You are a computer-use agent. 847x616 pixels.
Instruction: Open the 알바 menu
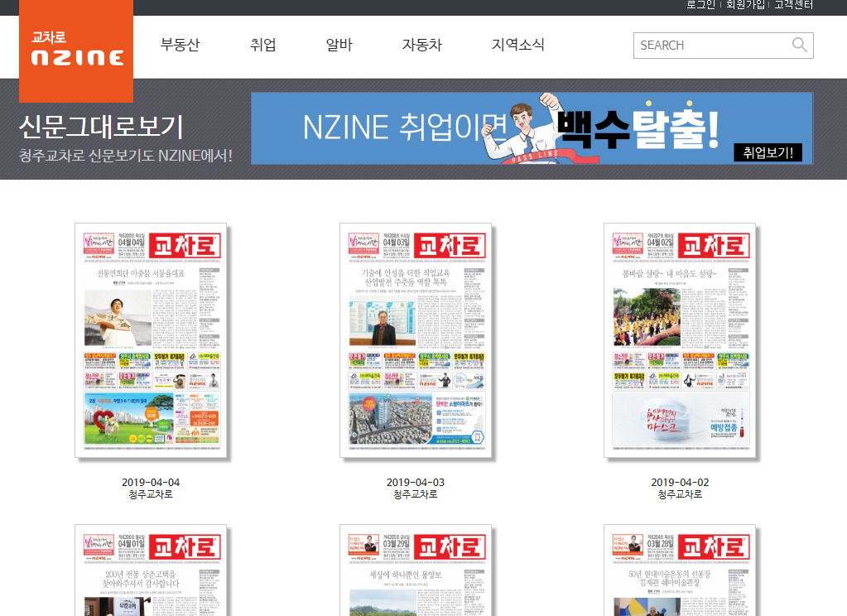(339, 45)
